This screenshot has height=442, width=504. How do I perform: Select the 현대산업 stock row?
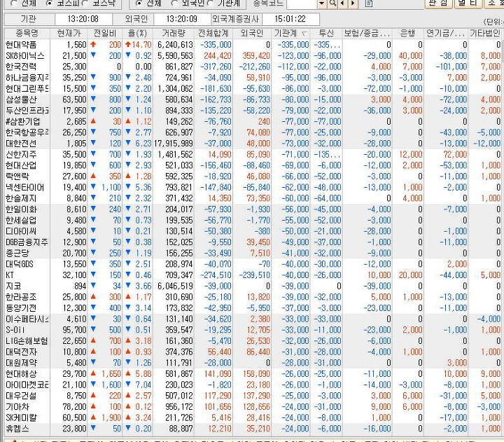point(252,165)
